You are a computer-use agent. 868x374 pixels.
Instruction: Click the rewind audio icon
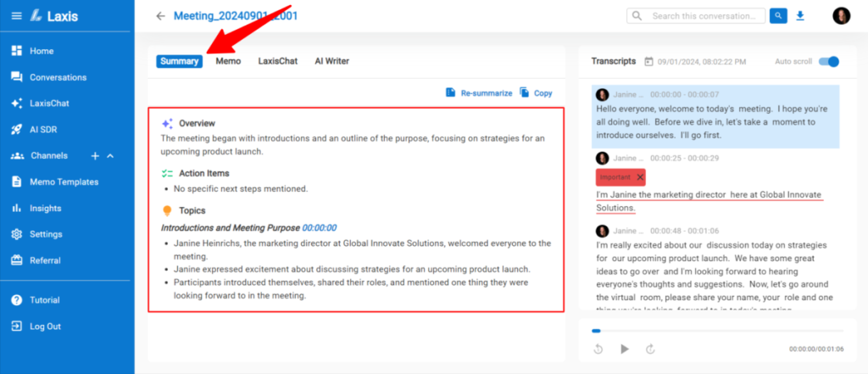598,349
